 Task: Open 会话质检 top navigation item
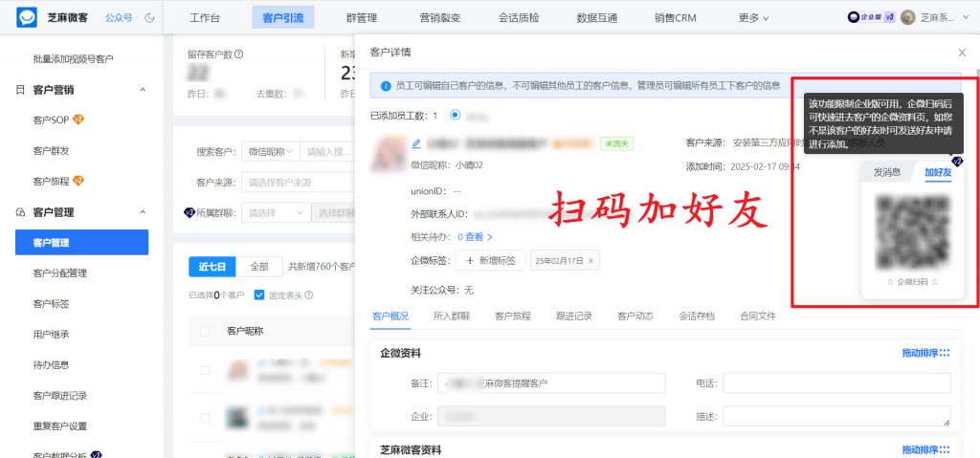[x=519, y=18]
